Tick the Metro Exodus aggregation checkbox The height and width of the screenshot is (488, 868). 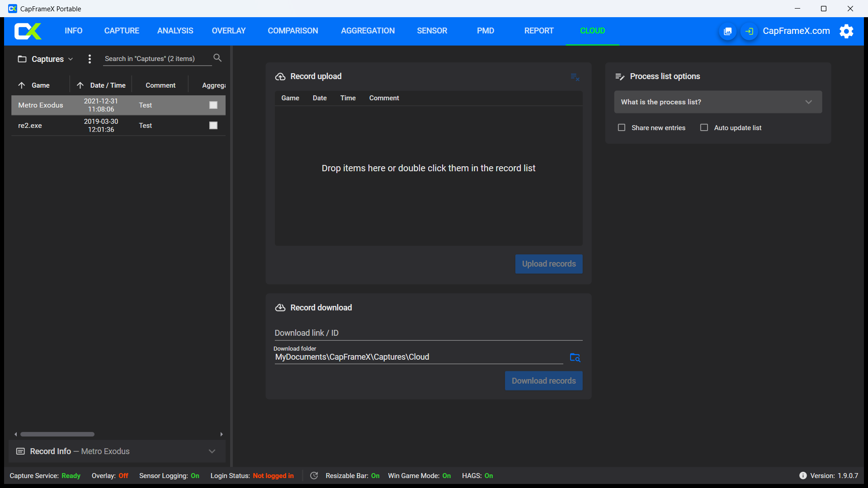pos(213,105)
